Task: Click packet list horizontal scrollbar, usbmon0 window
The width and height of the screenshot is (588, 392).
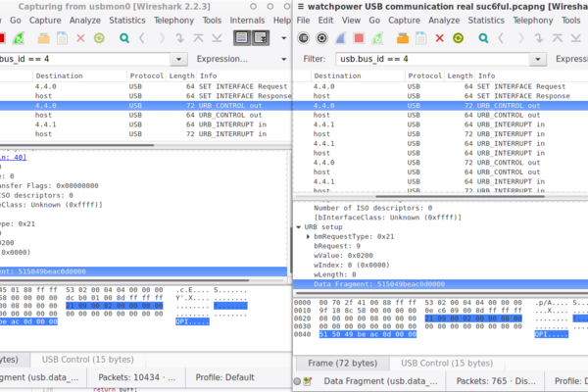Action: [x=76, y=145]
